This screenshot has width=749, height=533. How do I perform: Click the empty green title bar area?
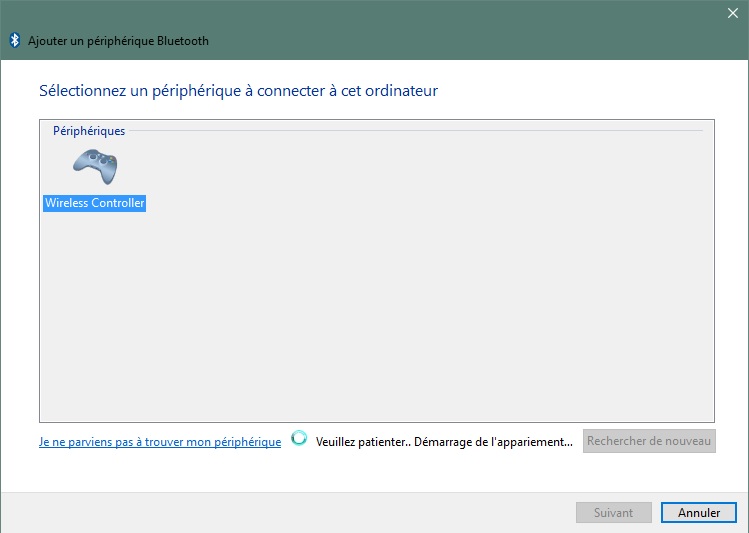(x=454, y=30)
